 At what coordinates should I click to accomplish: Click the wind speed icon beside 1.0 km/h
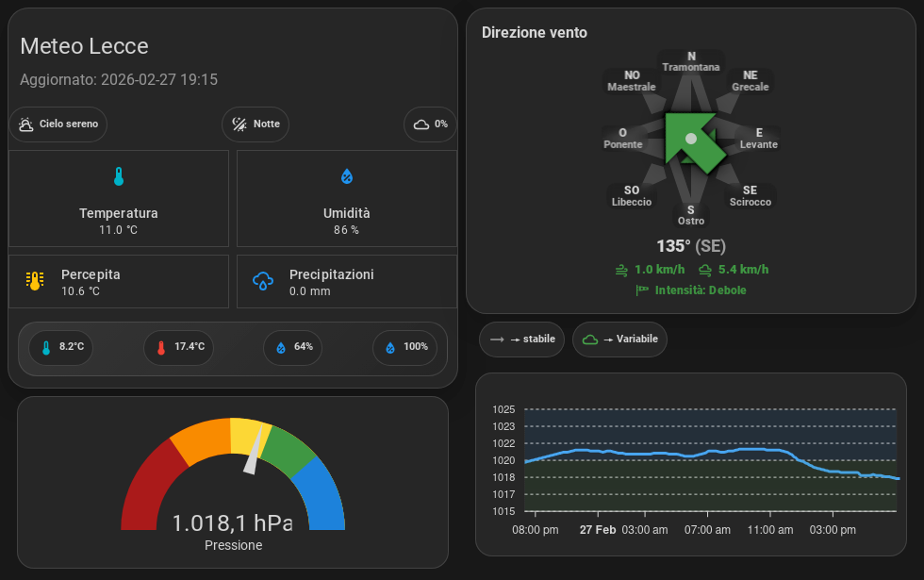[621, 270]
